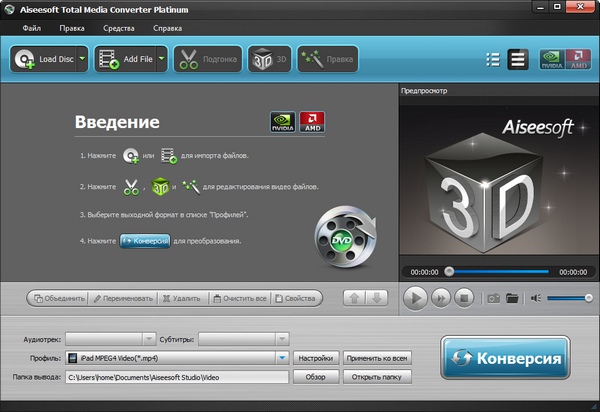
Task: Click the Свойства properties button
Action: 295,298
